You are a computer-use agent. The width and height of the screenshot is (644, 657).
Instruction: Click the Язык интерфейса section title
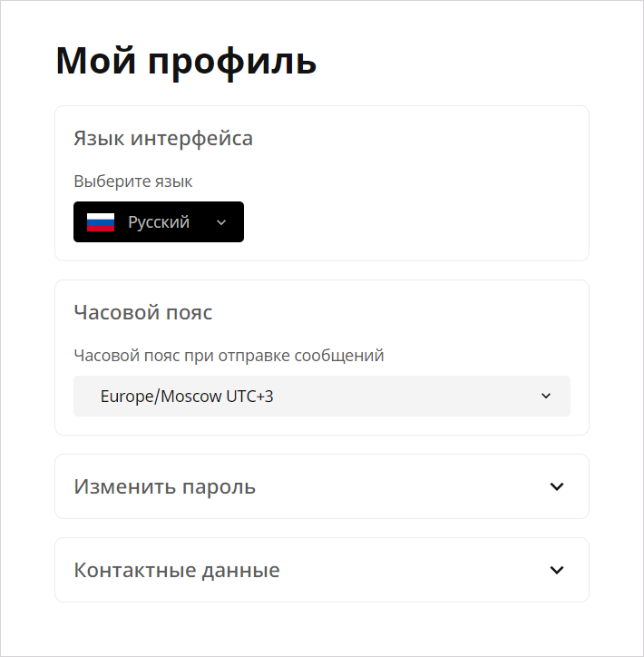click(x=163, y=138)
